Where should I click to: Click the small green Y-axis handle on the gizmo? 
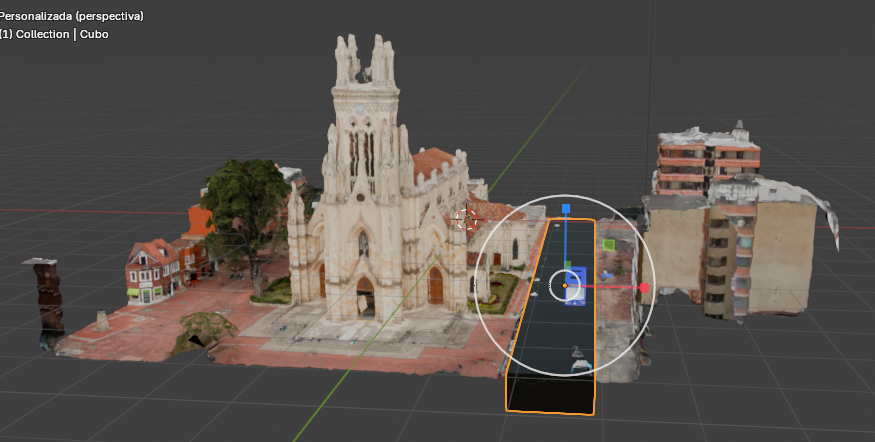567,266
